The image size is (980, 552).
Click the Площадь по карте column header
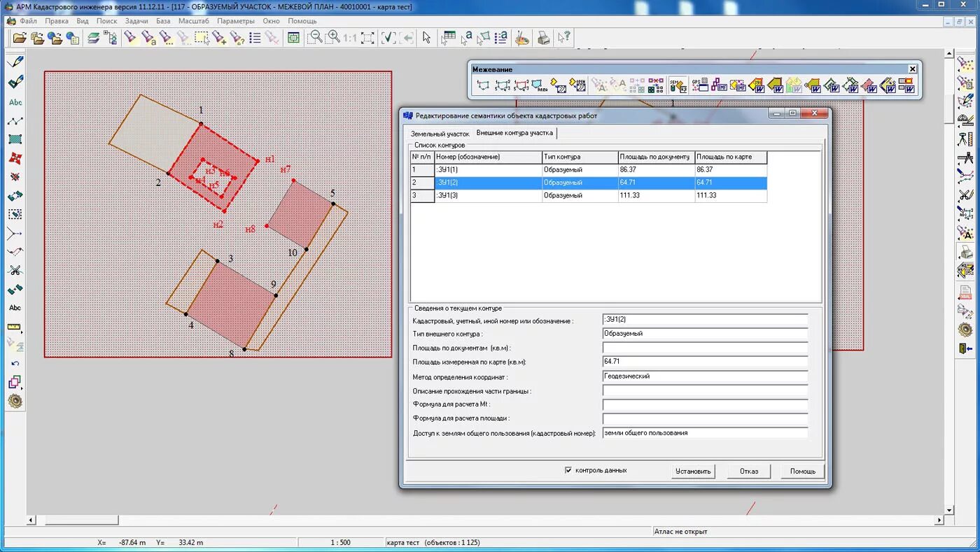731,157
